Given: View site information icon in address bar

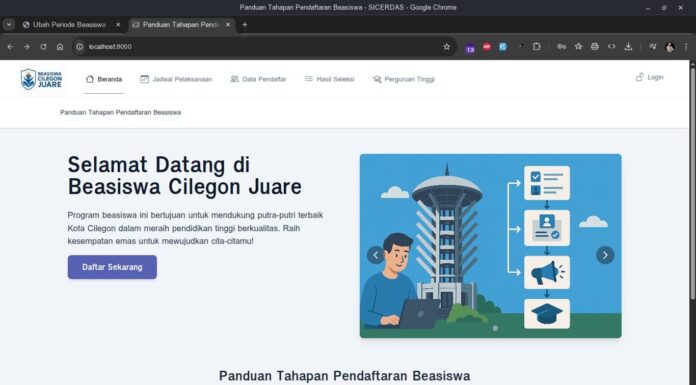Looking at the screenshot, I should click(79, 47).
